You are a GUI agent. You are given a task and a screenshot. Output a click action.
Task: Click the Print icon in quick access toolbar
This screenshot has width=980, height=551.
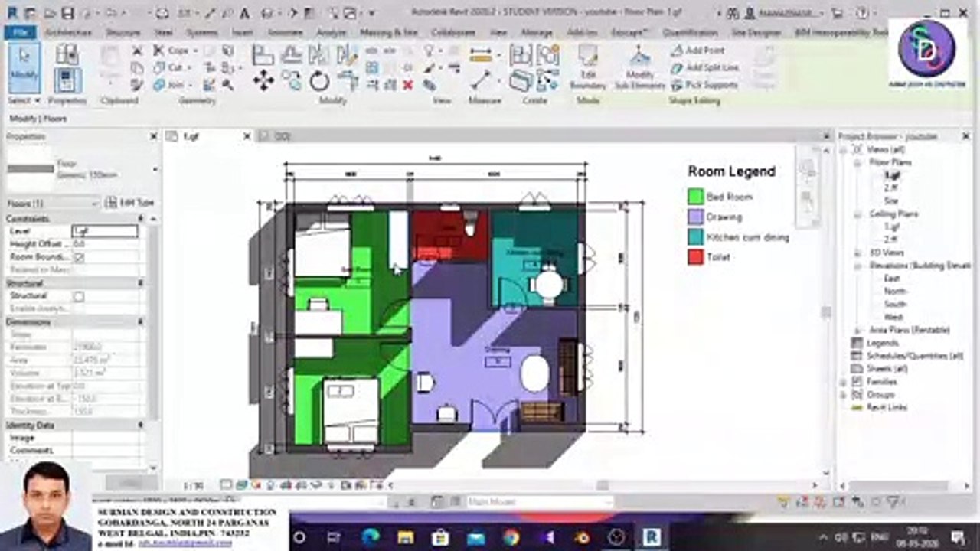pos(162,13)
